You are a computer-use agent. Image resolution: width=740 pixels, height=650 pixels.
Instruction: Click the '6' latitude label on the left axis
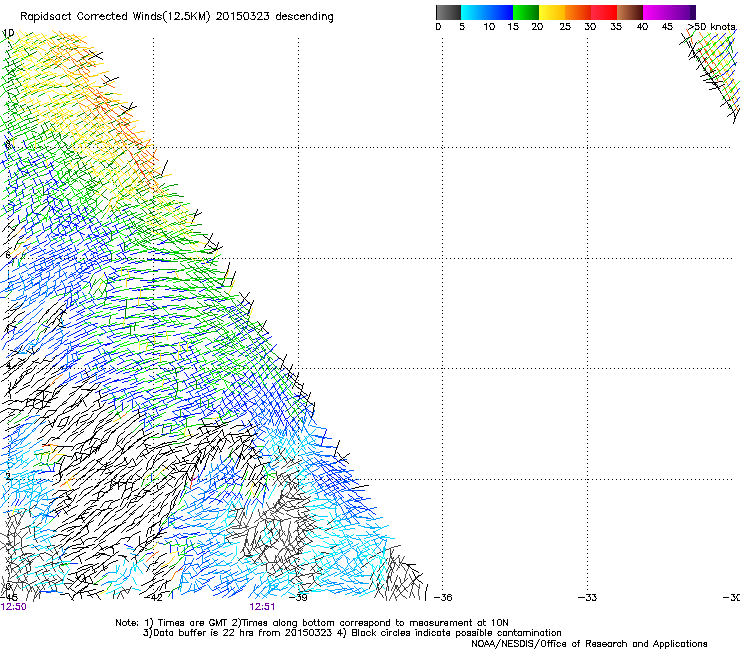(x=8, y=255)
